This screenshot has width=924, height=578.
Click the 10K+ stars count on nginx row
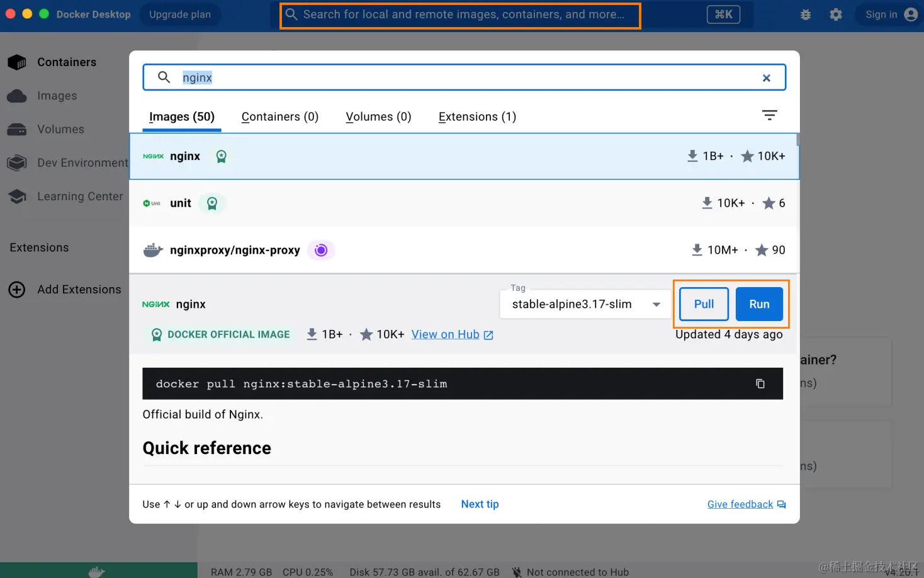[763, 156]
